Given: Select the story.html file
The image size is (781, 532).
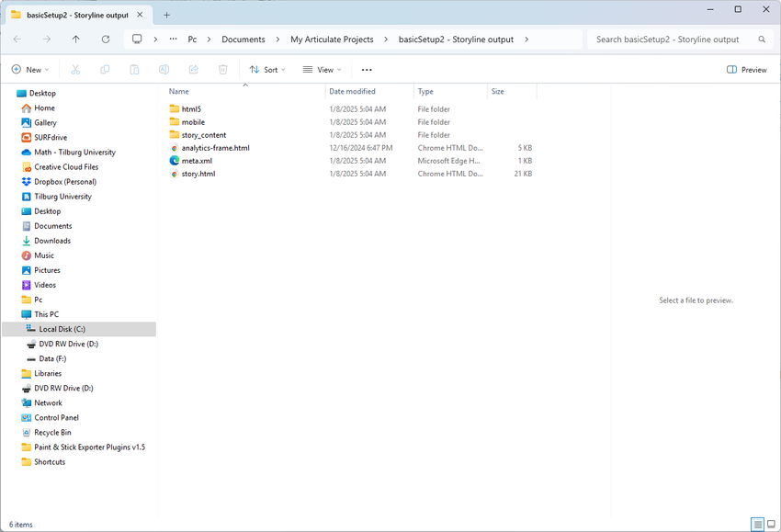Looking at the screenshot, I should pyautogui.click(x=198, y=174).
